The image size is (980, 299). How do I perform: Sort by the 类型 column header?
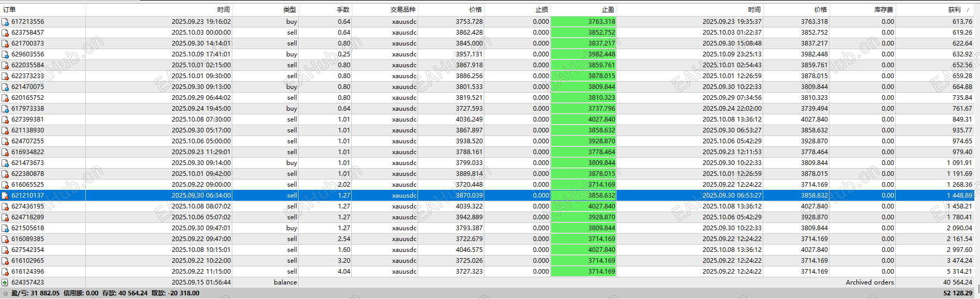pyautogui.click(x=290, y=10)
